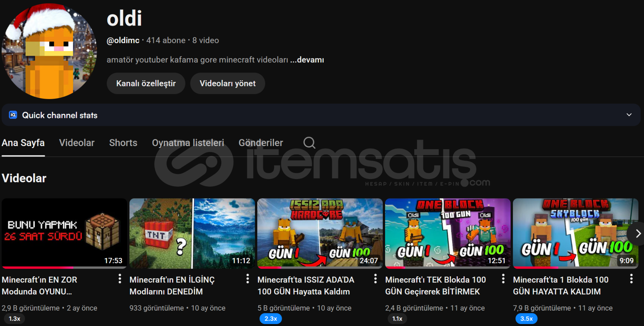Click the oldi channel profile avatar
This screenshot has width=644, height=326.
point(49,51)
